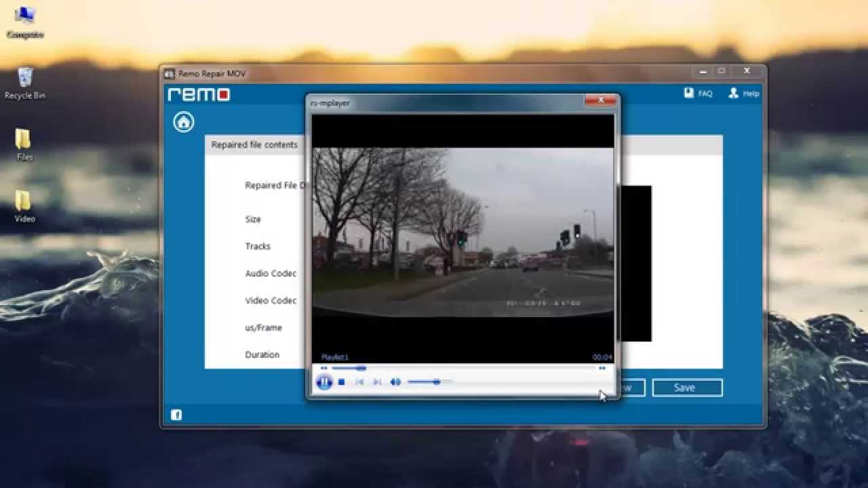Click the fast-forward arrows beside seek bar
The height and width of the screenshot is (488, 868).
click(x=601, y=368)
